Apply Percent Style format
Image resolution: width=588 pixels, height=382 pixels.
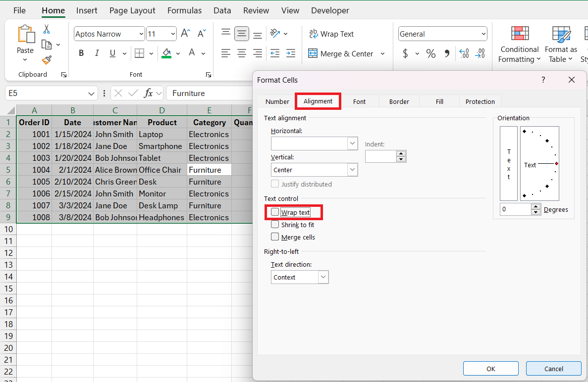click(x=431, y=53)
